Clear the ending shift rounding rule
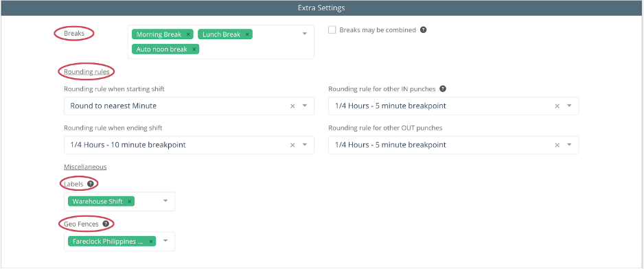The height and width of the screenshot is (269, 644). coord(293,145)
